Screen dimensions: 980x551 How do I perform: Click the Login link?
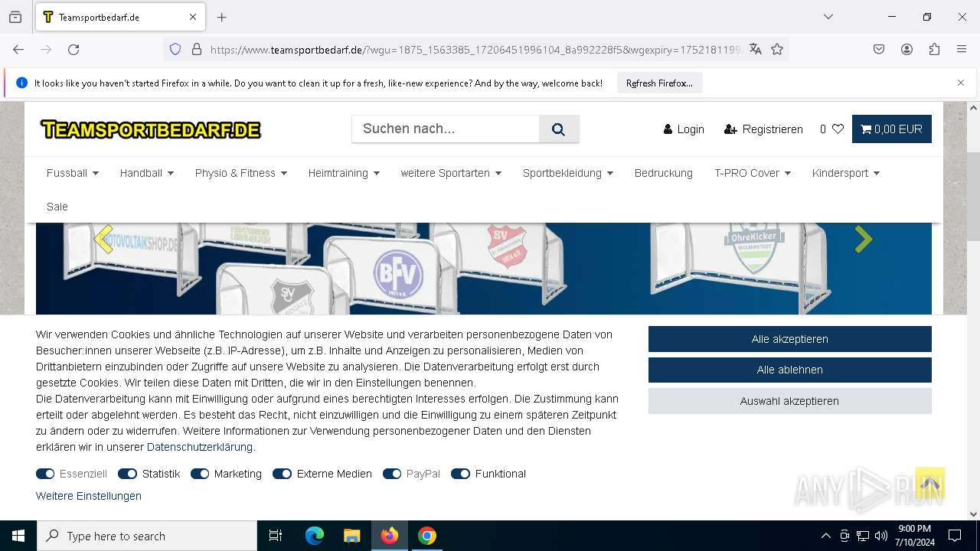point(684,129)
